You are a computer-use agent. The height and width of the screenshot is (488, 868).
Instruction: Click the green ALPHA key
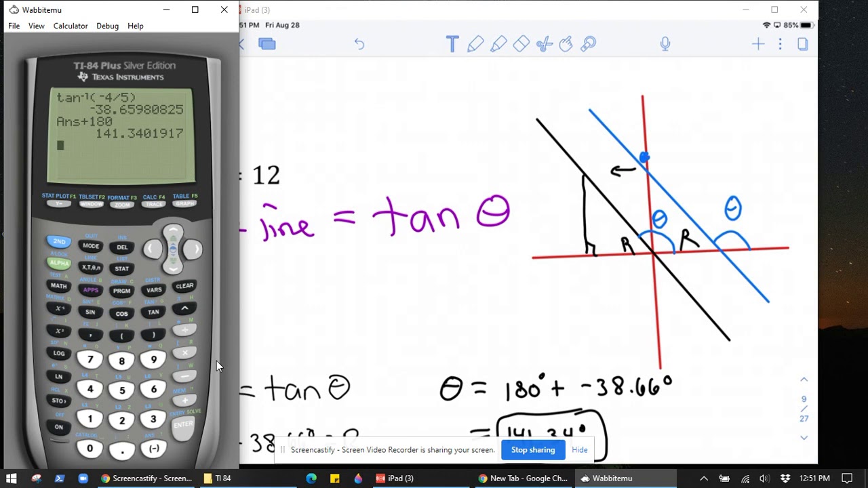(59, 263)
